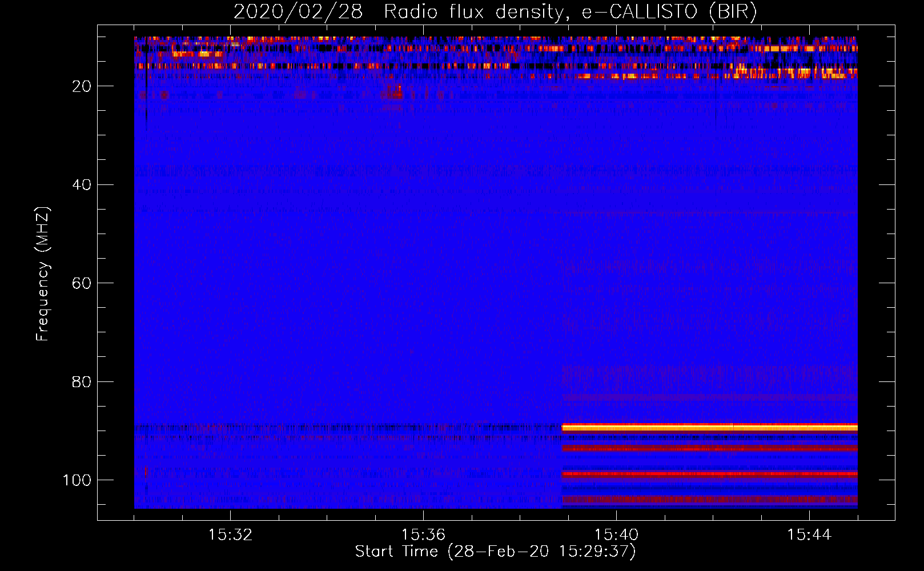The height and width of the screenshot is (571, 924).
Task: Click the 100 MHz frequency tick label
Action: click(x=77, y=480)
